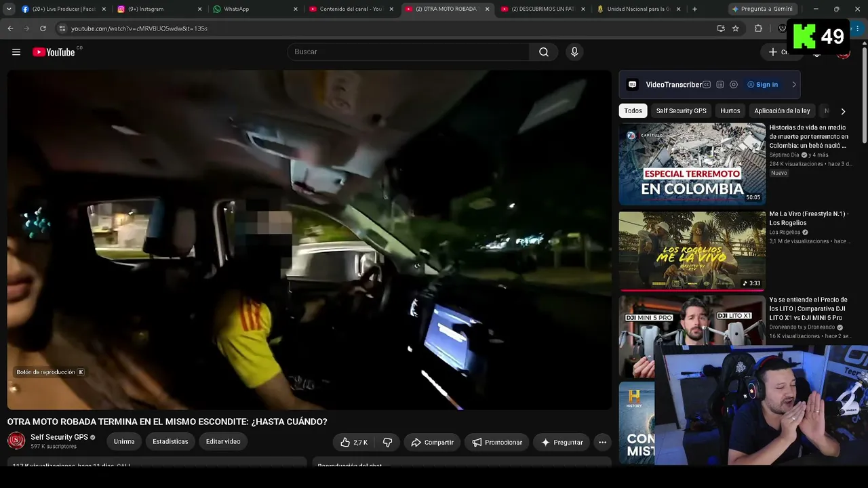Open the Los Rogelios Me La Vivo thumbnail
The image size is (868, 488).
(x=692, y=250)
